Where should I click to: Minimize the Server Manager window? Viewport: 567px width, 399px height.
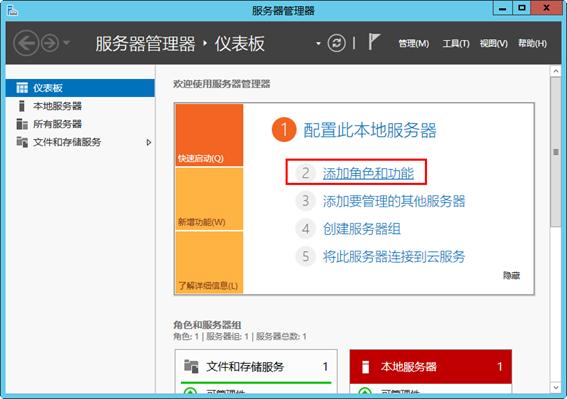[x=503, y=9]
